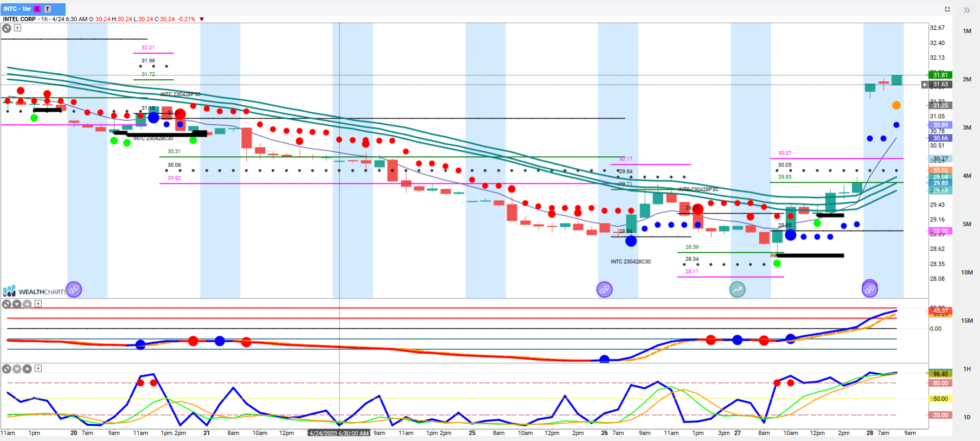Move bottom stochastic panel down
Screen dimensions: 980x441
point(17,369)
